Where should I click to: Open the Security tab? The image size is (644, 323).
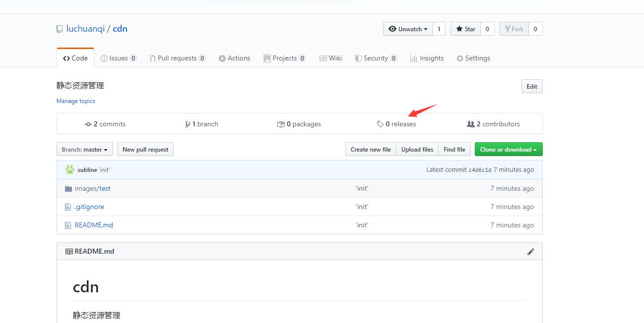coord(376,58)
